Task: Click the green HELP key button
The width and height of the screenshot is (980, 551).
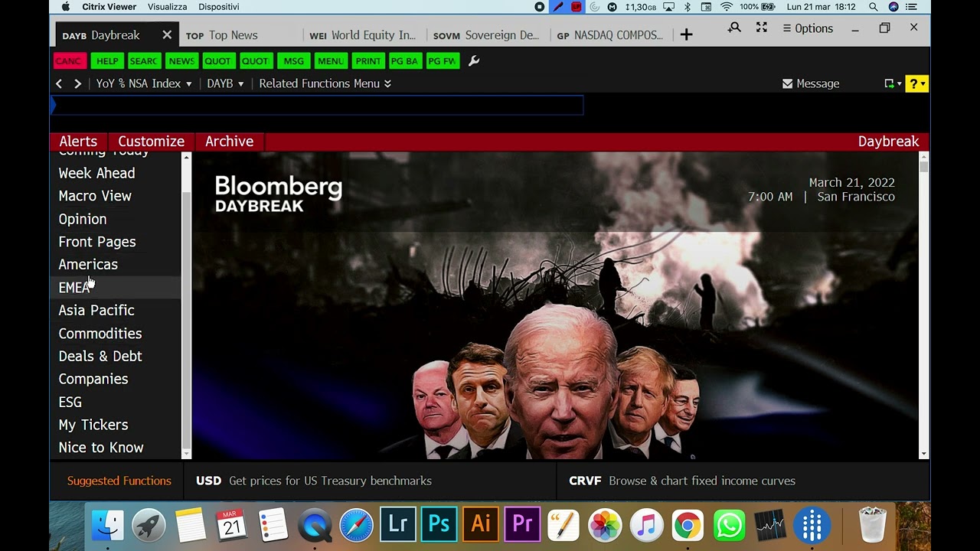Action: pos(107,61)
